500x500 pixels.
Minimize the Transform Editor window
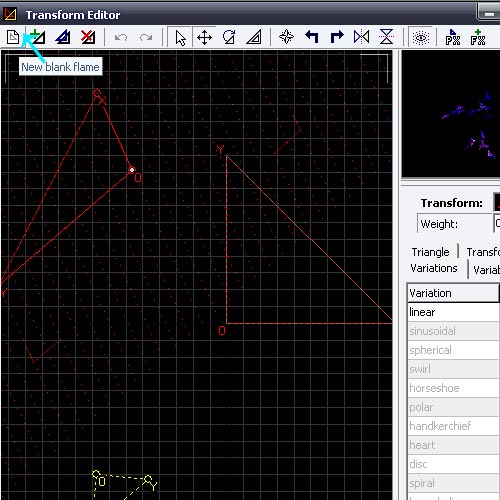(489, 14)
